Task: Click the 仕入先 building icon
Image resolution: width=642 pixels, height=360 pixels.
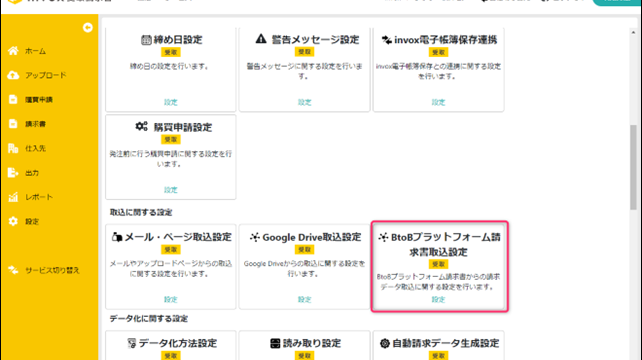Action: pyautogui.click(x=13, y=148)
